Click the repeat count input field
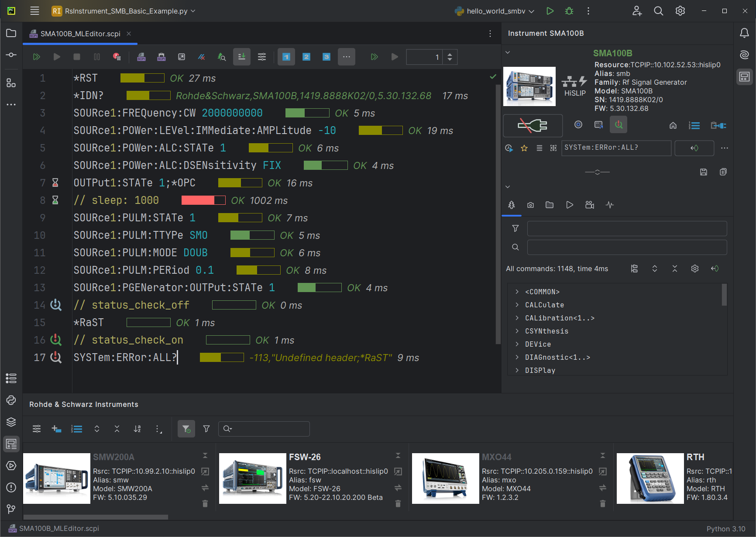 point(424,57)
